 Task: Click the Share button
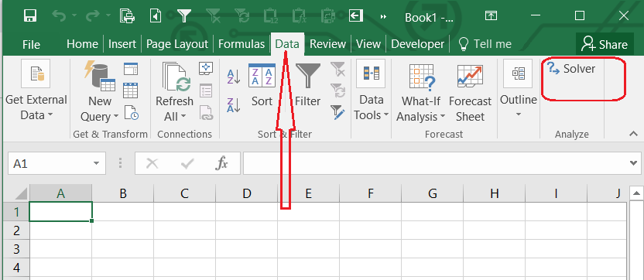pos(605,44)
